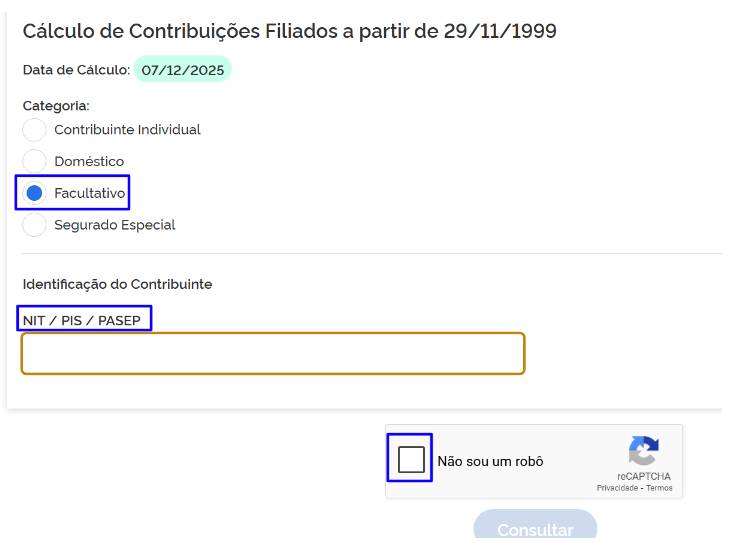Open the reCAPTCHA Termos link

click(660, 488)
